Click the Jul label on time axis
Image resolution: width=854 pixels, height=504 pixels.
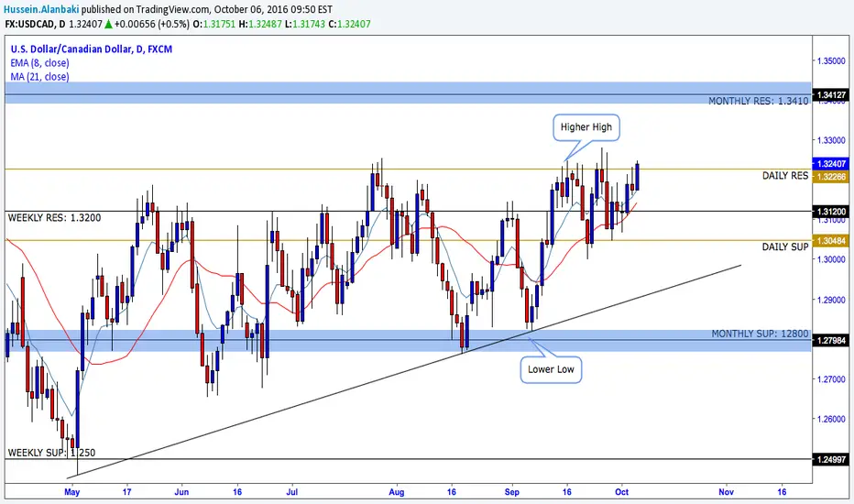pos(292,492)
